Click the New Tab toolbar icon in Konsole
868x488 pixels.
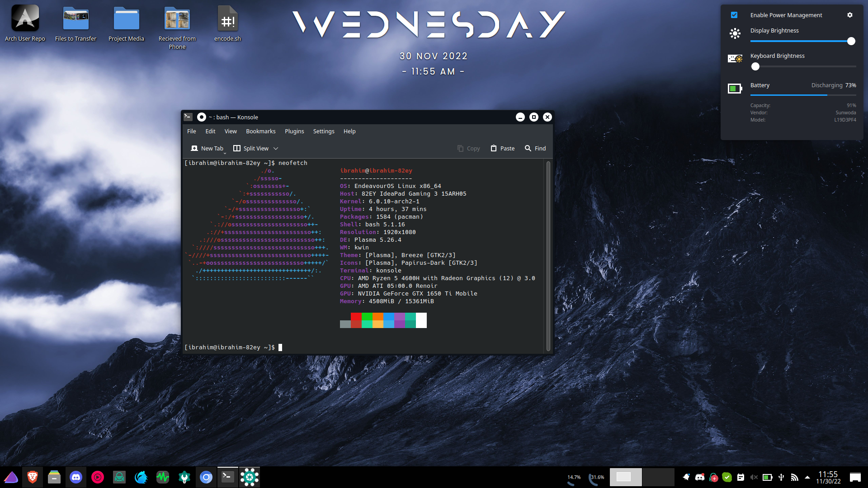194,148
